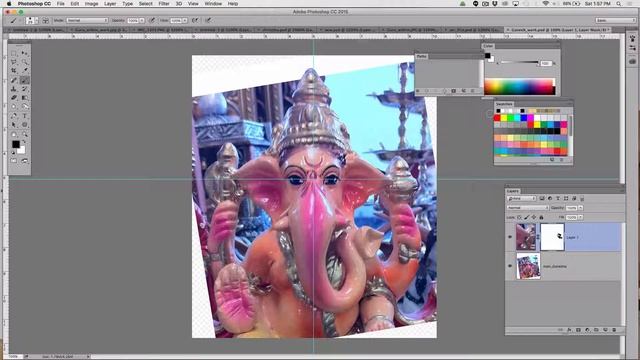Toggle lock all in Layers panel
The height and width of the screenshot is (360, 640).
coord(541,218)
